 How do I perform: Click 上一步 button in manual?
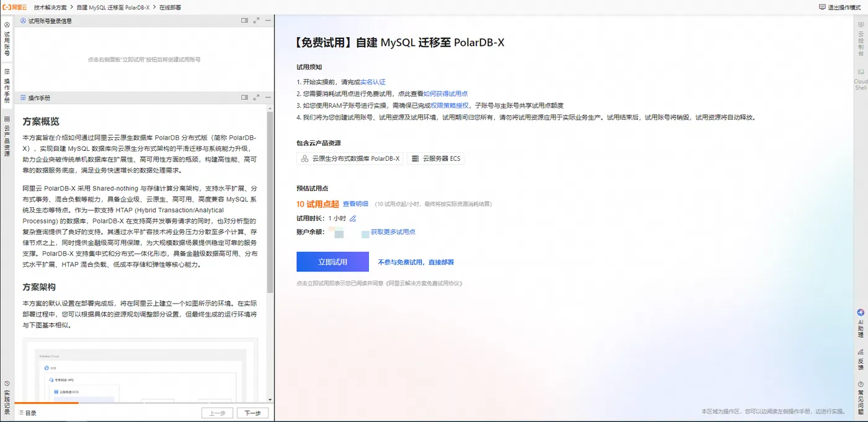pyautogui.click(x=217, y=413)
